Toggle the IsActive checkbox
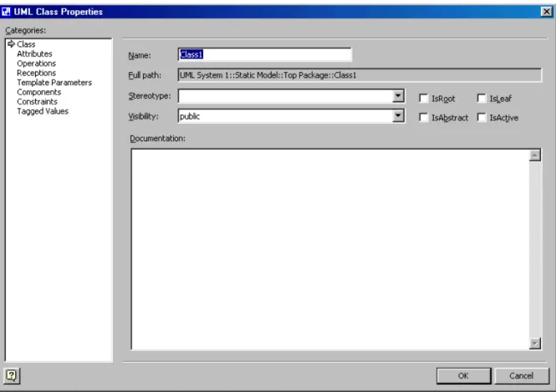The height and width of the screenshot is (392, 556). (x=482, y=117)
